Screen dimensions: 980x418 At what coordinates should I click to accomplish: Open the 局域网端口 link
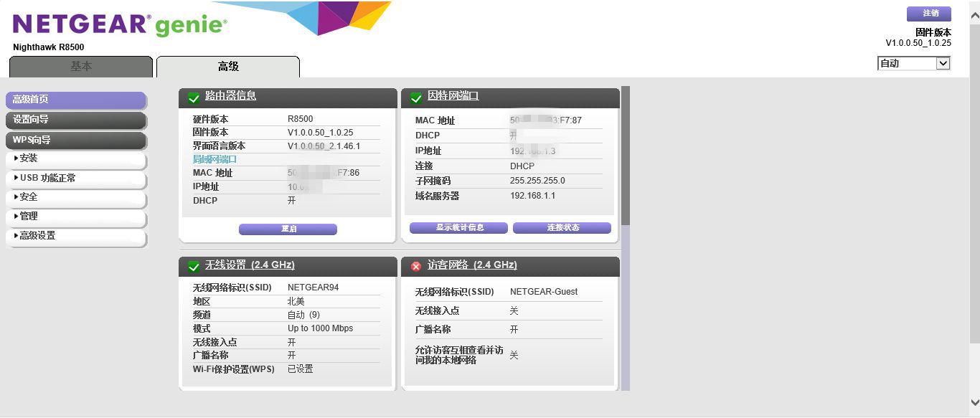[212, 159]
